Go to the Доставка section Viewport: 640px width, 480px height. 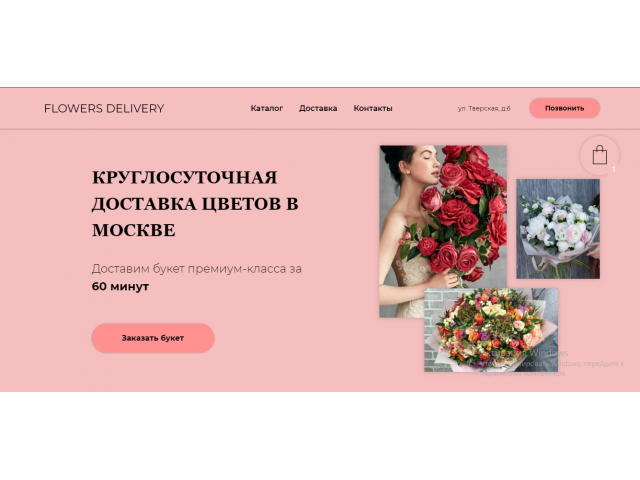(x=318, y=108)
